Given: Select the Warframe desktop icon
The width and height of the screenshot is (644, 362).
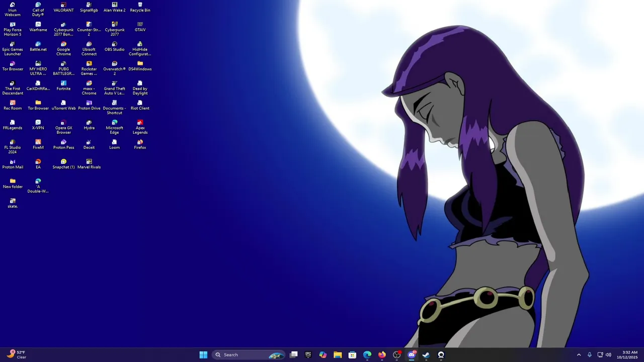Looking at the screenshot, I should coord(38,27).
